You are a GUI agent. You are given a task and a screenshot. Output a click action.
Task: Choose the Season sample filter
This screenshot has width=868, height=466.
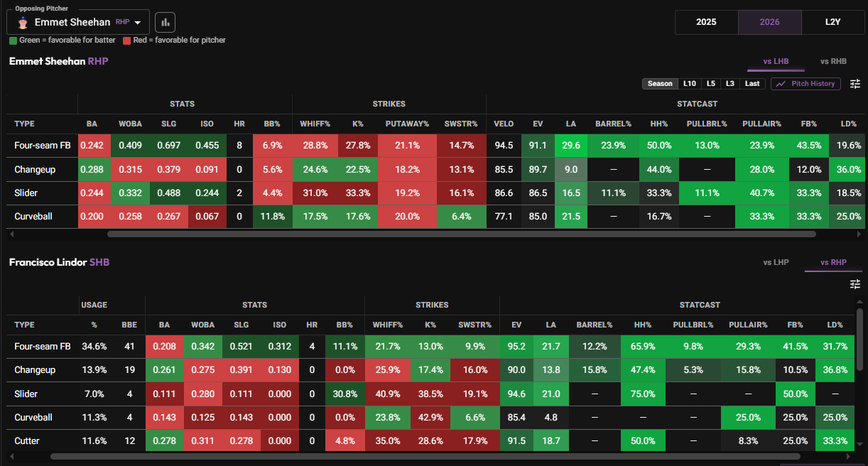tap(660, 84)
